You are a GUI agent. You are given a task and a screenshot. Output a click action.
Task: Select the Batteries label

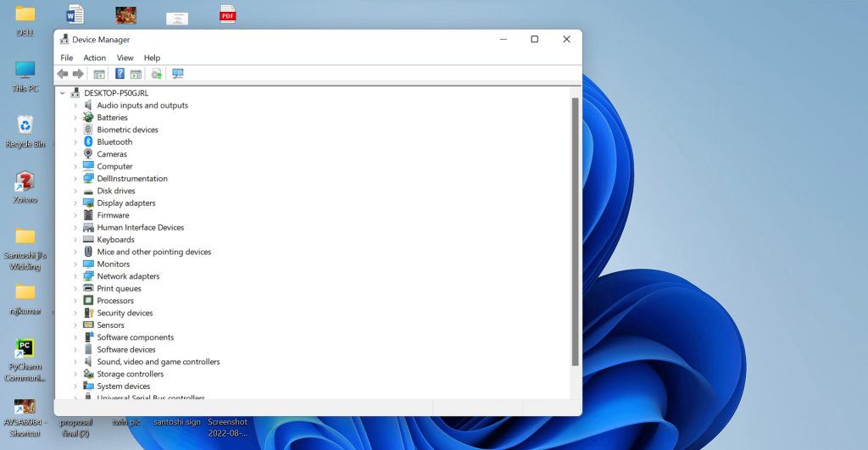[113, 117]
